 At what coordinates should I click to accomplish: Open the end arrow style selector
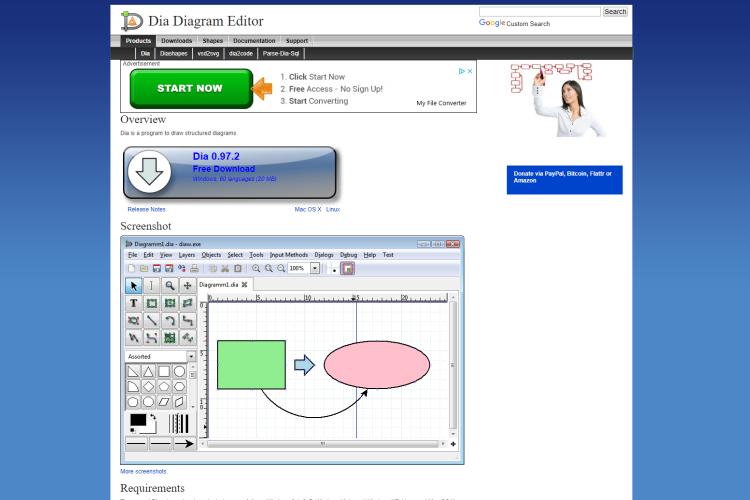click(184, 444)
